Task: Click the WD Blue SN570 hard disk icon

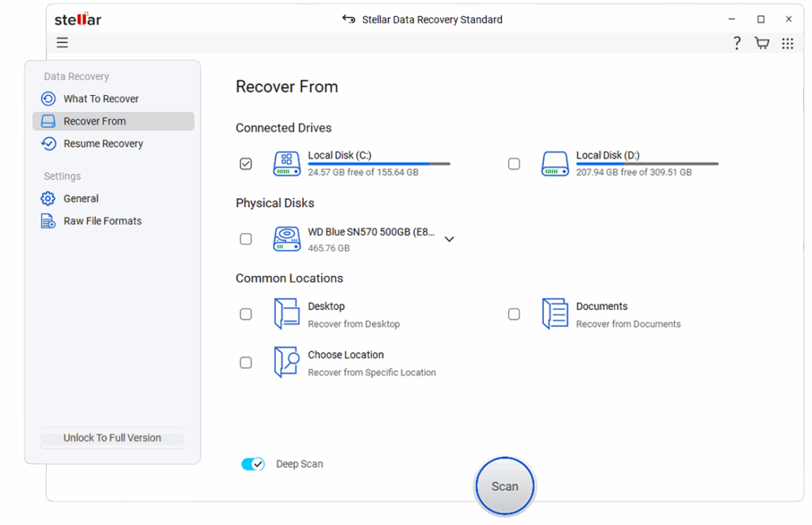Action: point(287,239)
